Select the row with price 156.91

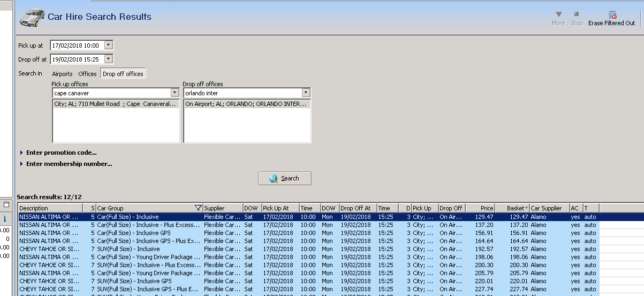point(308,233)
